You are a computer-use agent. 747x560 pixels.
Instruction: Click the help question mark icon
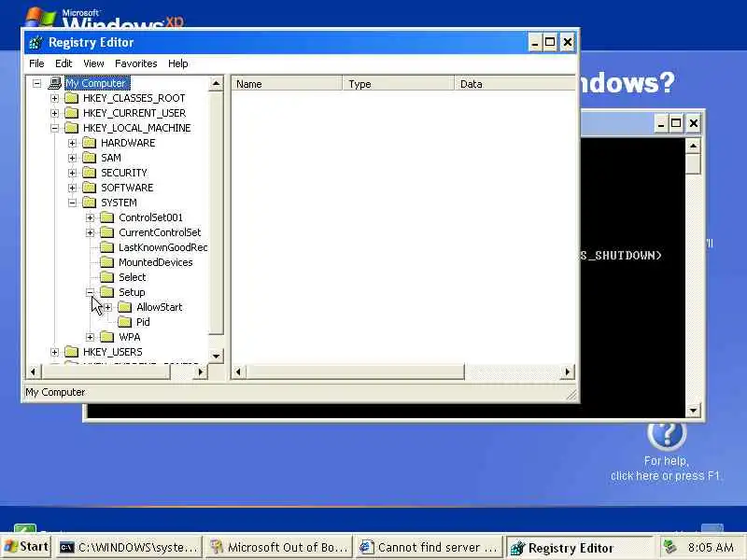pos(667,433)
